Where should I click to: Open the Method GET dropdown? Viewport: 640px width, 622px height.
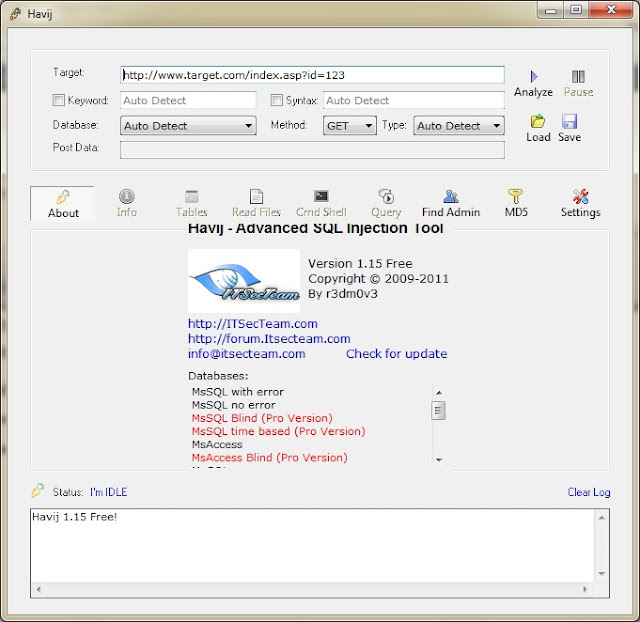(350, 125)
